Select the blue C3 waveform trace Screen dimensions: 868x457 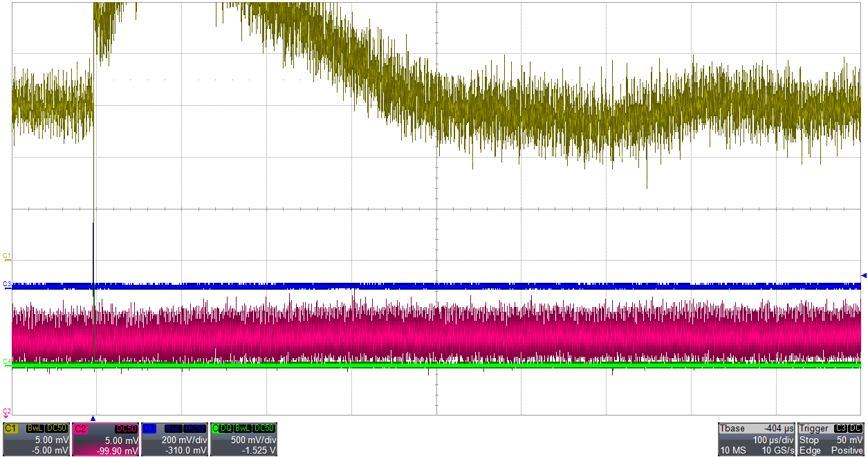(436, 285)
